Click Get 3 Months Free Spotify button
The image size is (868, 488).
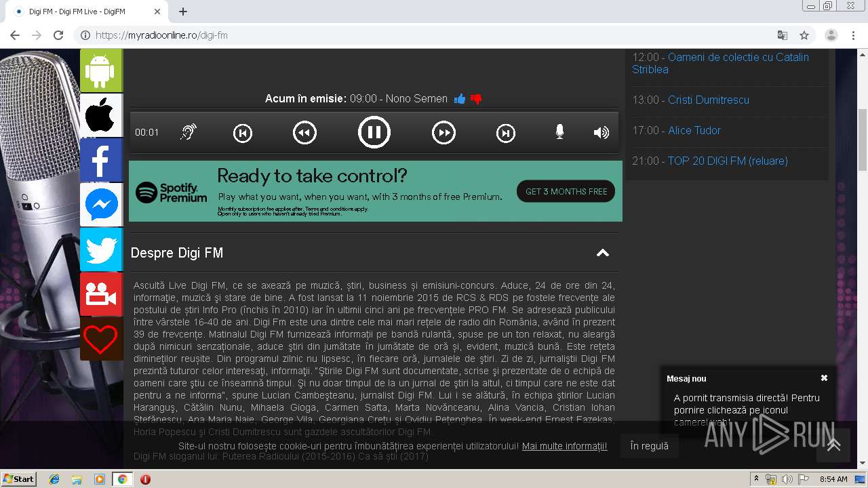point(566,191)
